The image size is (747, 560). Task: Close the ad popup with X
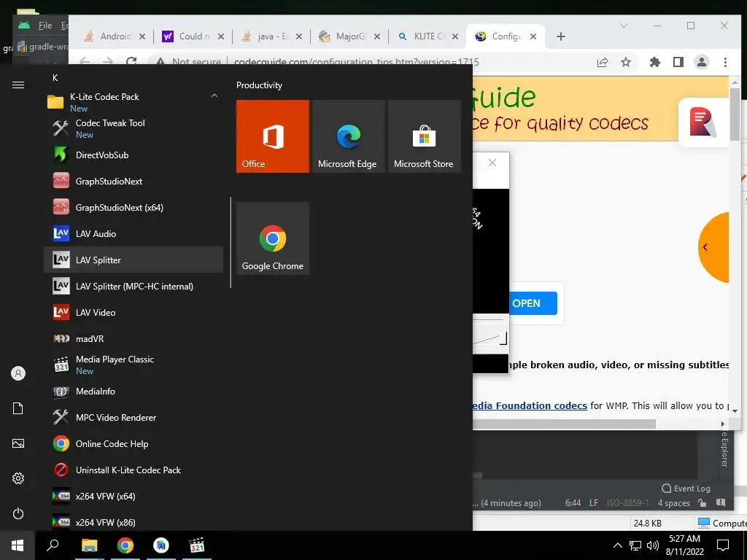pos(492,163)
